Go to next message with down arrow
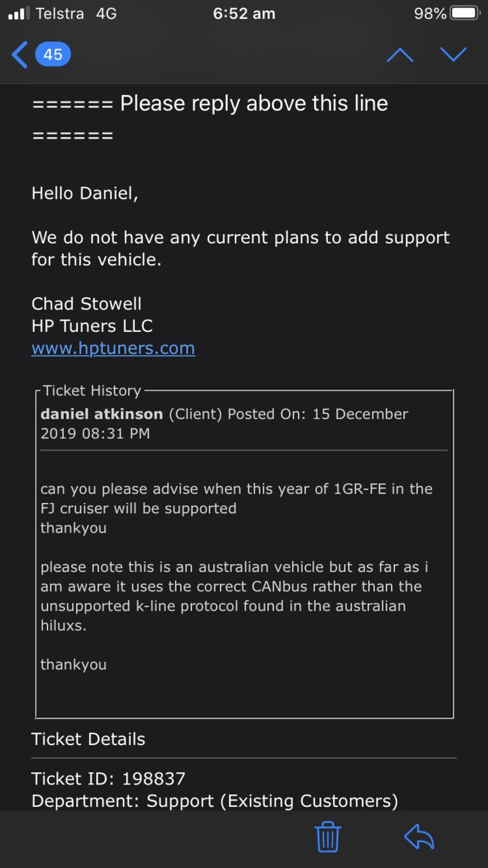 point(453,54)
